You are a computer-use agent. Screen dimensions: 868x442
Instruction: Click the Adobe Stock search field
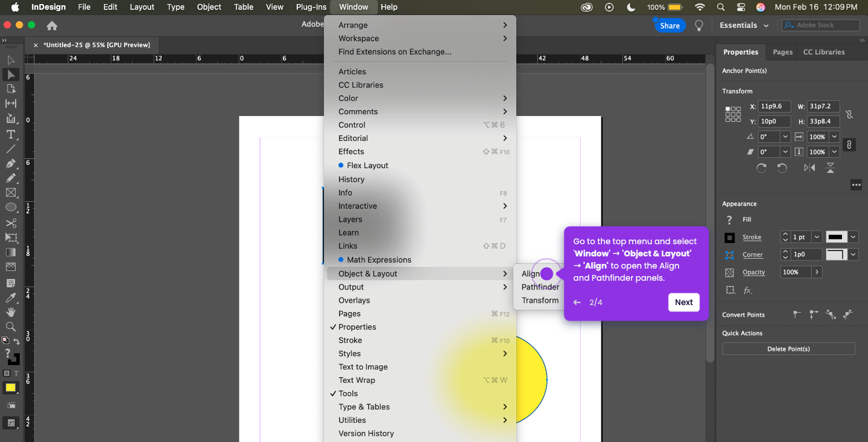click(820, 26)
